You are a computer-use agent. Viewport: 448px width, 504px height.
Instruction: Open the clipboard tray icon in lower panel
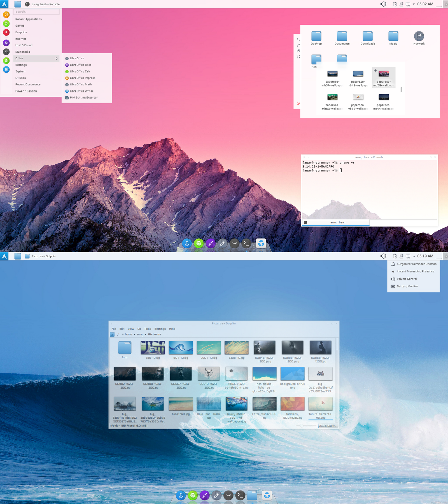click(x=395, y=256)
